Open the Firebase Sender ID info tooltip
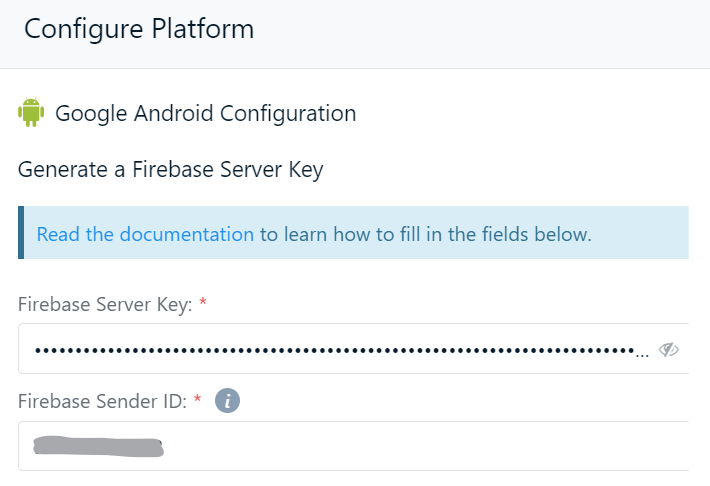This screenshot has height=486, width=710. point(227,401)
